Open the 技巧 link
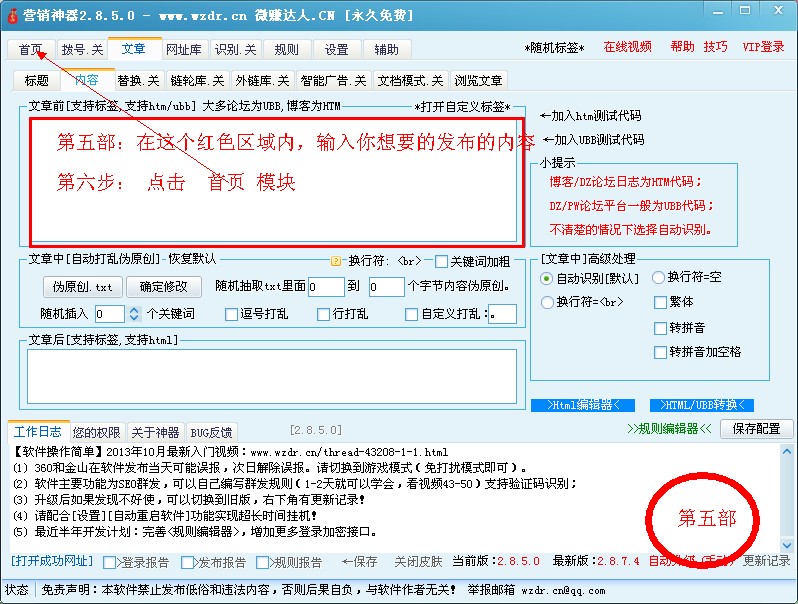 716,47
